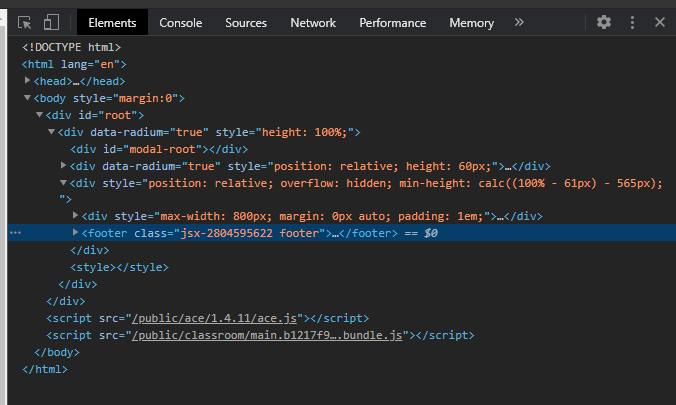The height and width of the screenshot is (405, 676).
Task: Show more tabs chevron
Action: click(519, 22)
